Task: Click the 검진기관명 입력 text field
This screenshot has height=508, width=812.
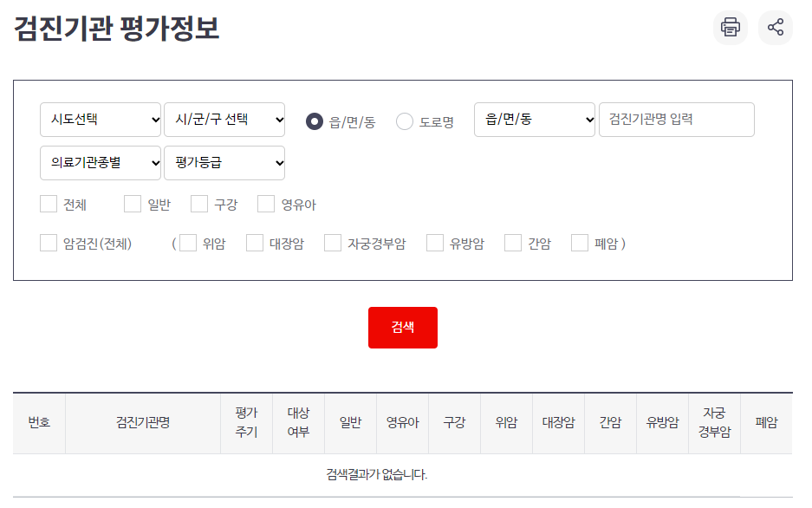Action: point(676,120)
